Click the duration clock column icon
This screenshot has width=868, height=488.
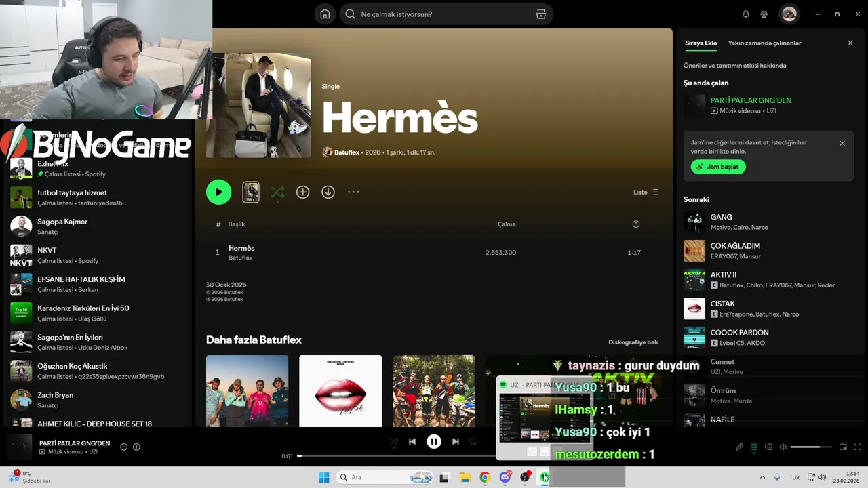click(636, 224)
